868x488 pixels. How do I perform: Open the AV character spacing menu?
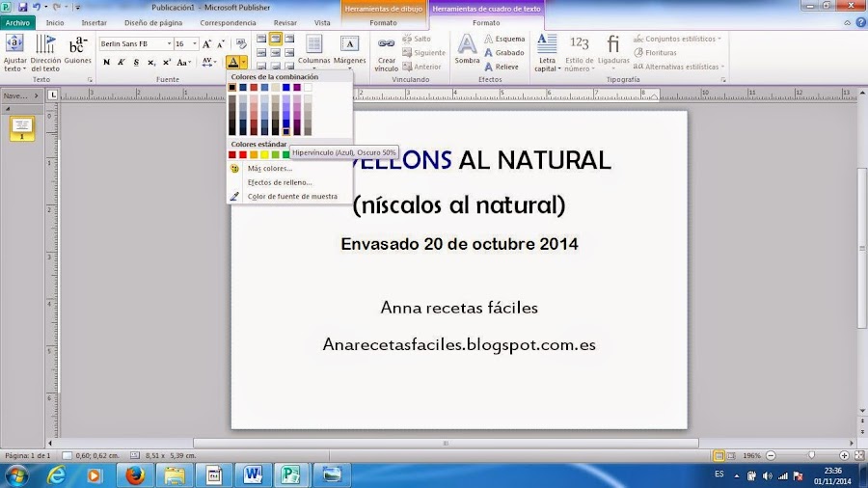tap(208, 62)
